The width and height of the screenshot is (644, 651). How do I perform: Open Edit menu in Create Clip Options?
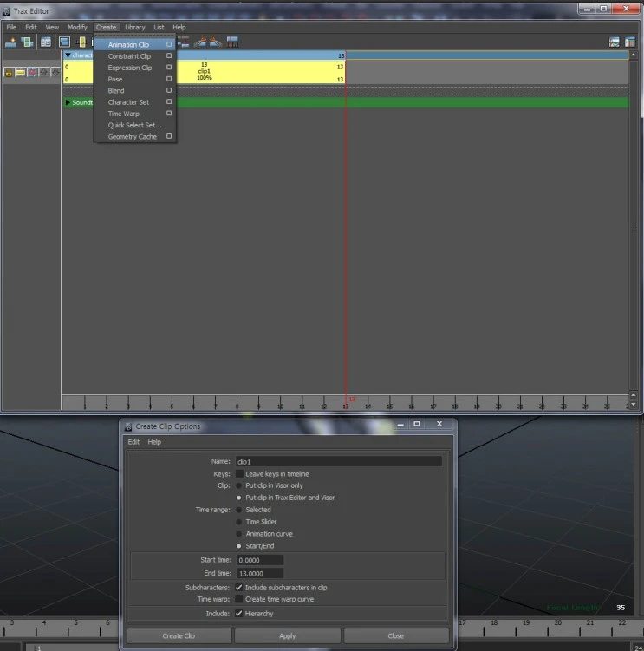tap(133, 442)
